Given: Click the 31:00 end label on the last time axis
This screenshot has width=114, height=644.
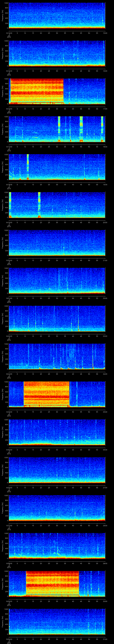Looking at the screenshot, I should pos(105,639).
